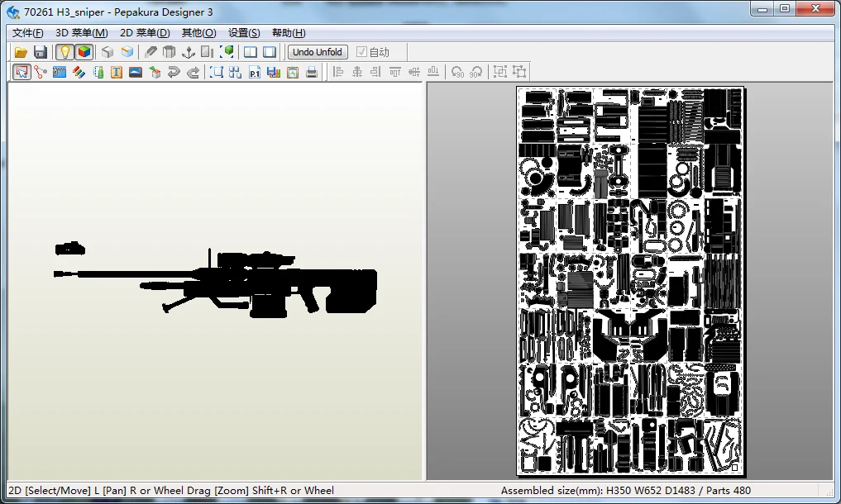Open the 帮助(H) help menu
Viewport: 841px width, 504px height.
point(288,33)
